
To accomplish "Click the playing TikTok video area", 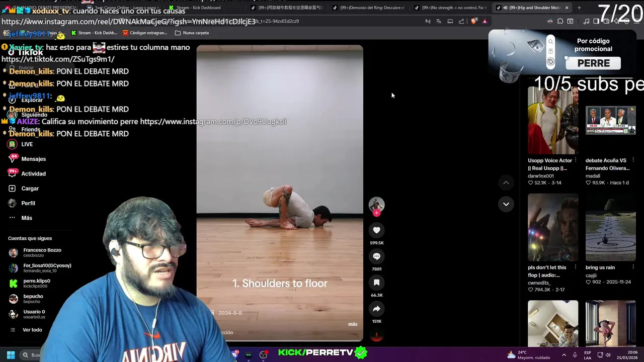I will (280, 193).
